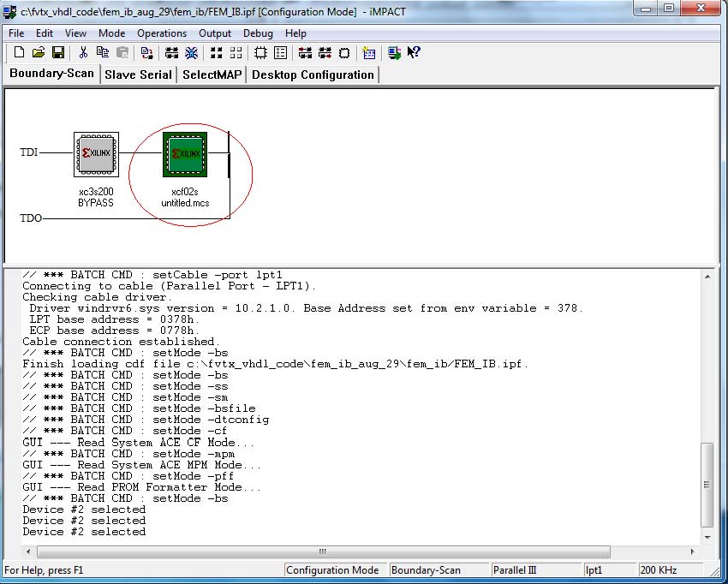Switch to the SelectMAP tab
This screenshot has width=728, height=584.
click(x=212, y=74)
